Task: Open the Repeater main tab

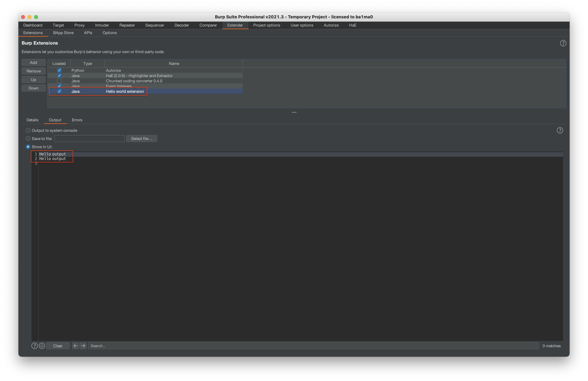Action: [127, 25]
